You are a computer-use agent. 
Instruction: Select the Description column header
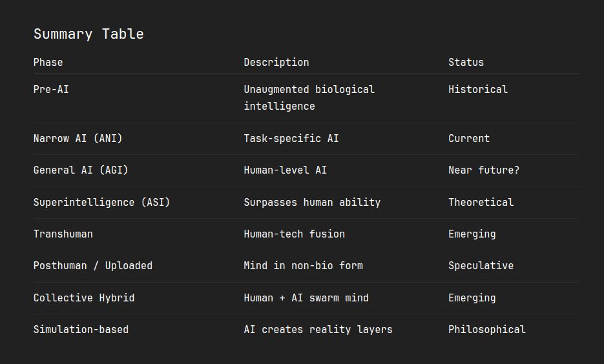pos(276,63)
